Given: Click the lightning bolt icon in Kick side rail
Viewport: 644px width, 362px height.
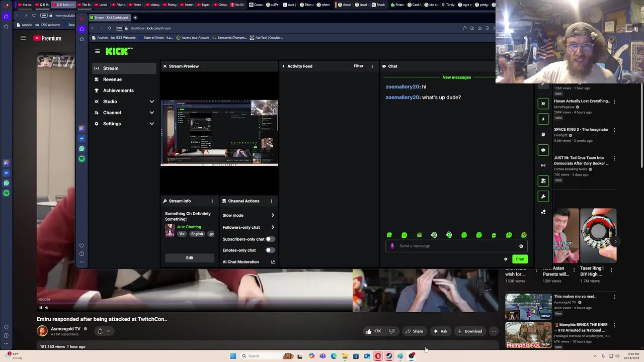Looking at the screenshot, I should (x=543, y=119).
